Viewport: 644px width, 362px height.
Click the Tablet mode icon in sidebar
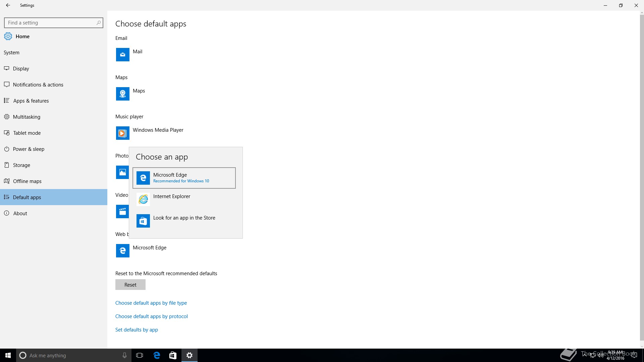(x=7, y=133)
